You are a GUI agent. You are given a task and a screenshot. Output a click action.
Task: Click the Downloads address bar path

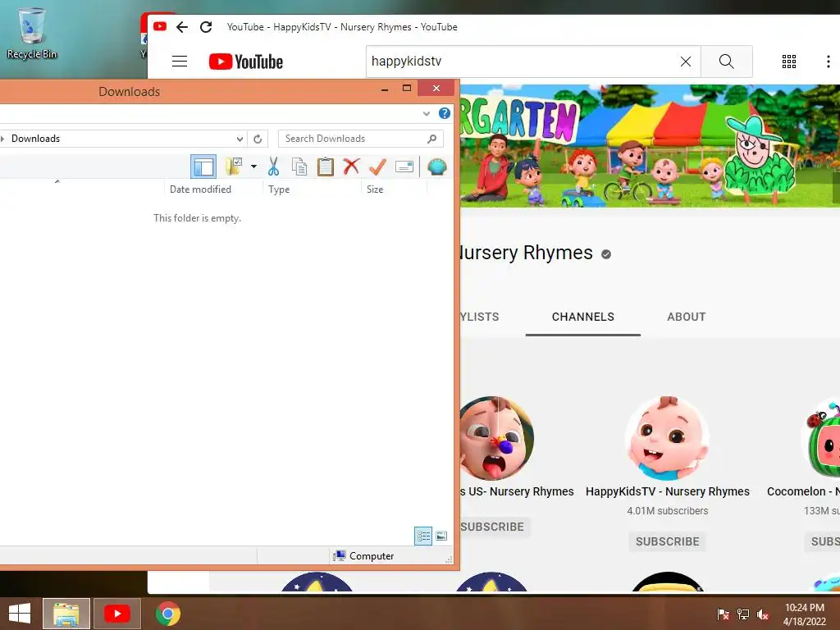tap(35, 139)
